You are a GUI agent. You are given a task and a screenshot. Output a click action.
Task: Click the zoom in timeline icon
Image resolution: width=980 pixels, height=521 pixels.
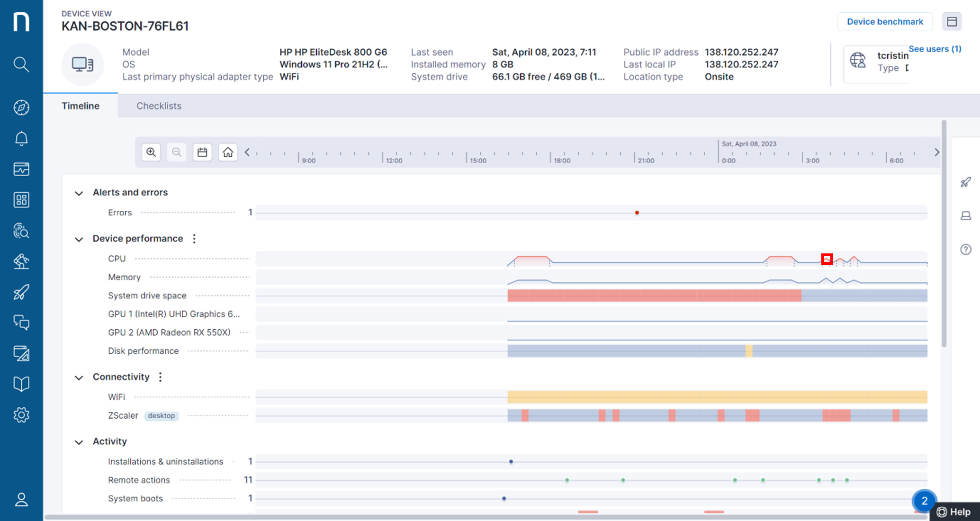click(x=151, y=152)
